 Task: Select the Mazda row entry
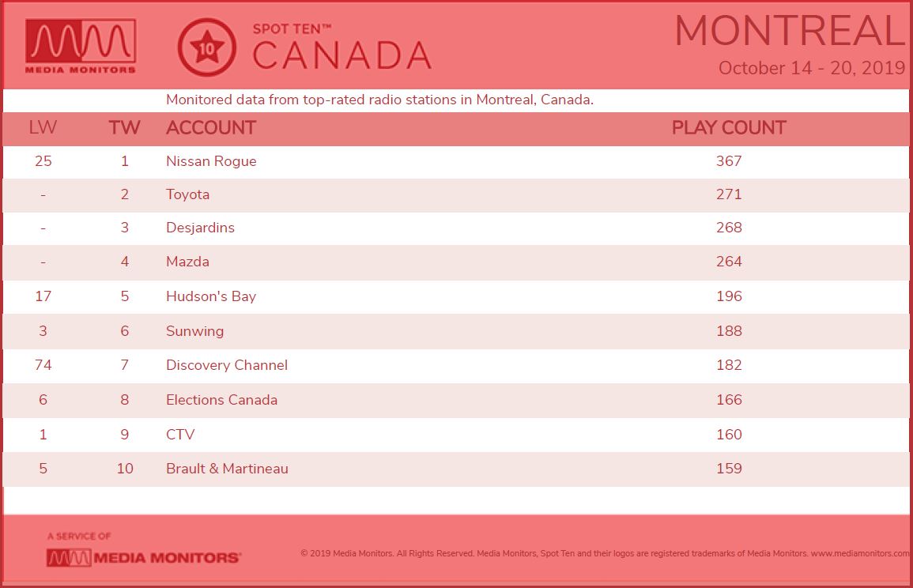[456, 262]
